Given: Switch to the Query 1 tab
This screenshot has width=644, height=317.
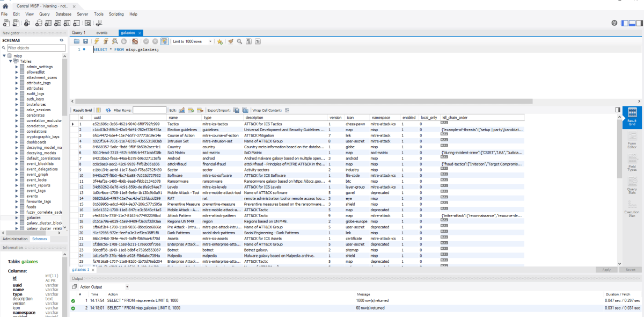Looking at the screenshot, I should (78, 32).
